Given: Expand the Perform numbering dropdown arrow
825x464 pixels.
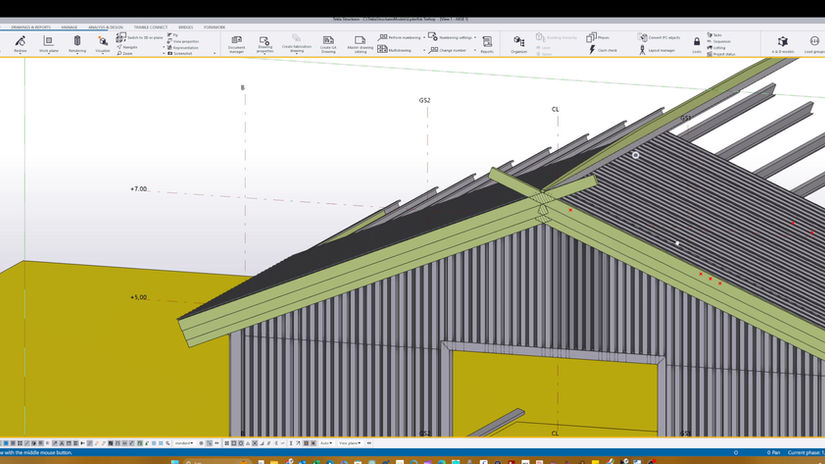Looking at the screenshot, I should pos(424,38).
